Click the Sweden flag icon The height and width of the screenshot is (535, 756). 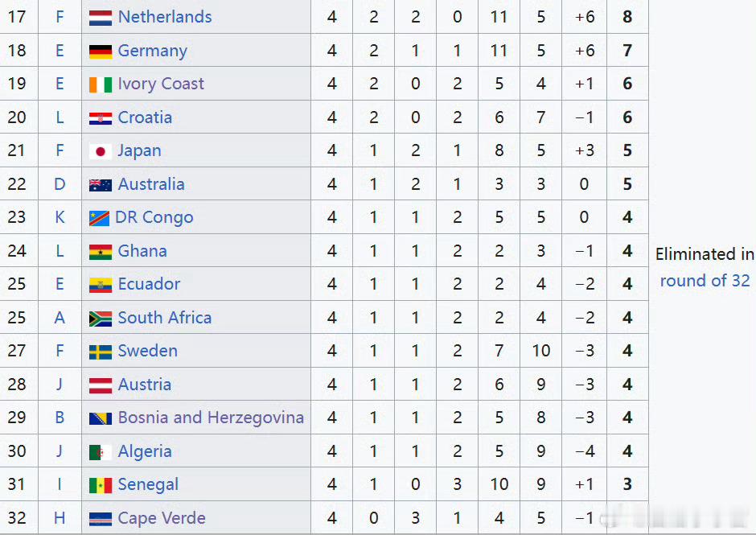point(101,352)
